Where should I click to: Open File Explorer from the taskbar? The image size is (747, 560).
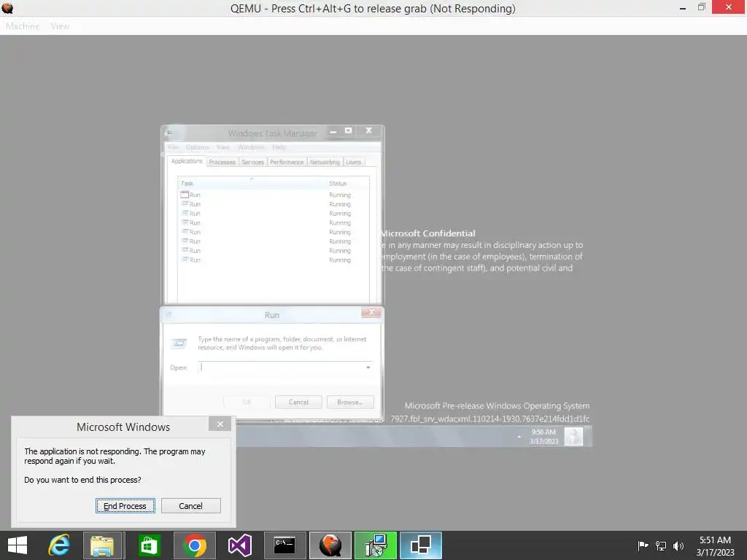point(102,545)
